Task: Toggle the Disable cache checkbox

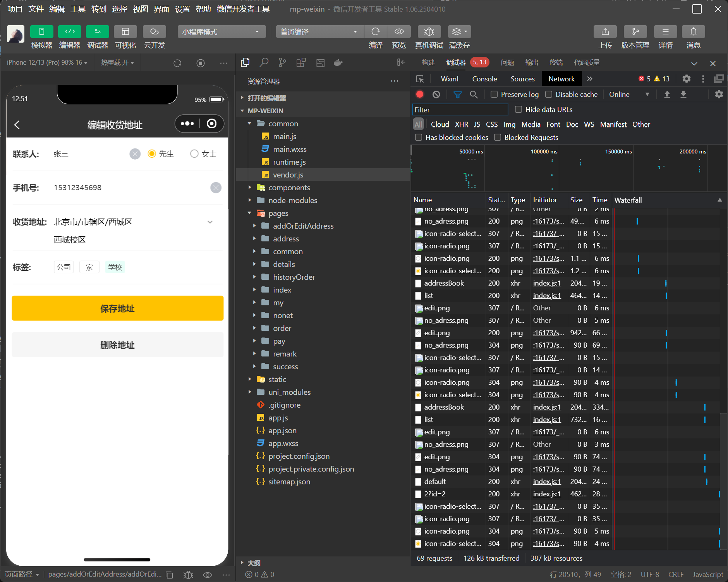Action: (549, 95)
